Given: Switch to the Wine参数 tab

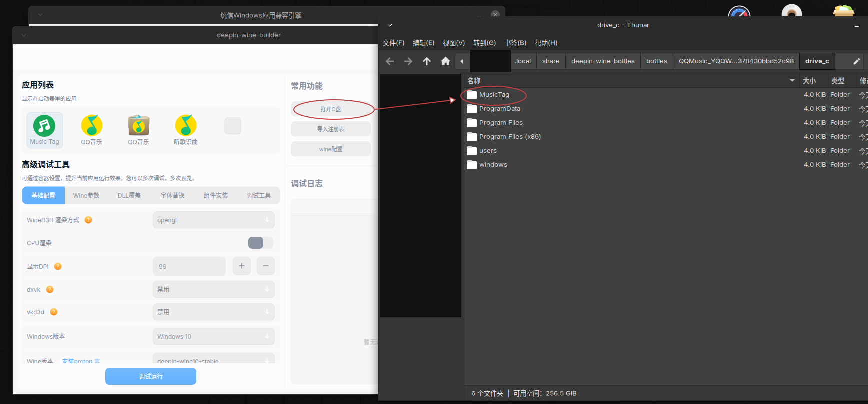Looking at the screenshot, I should [86, 195].
